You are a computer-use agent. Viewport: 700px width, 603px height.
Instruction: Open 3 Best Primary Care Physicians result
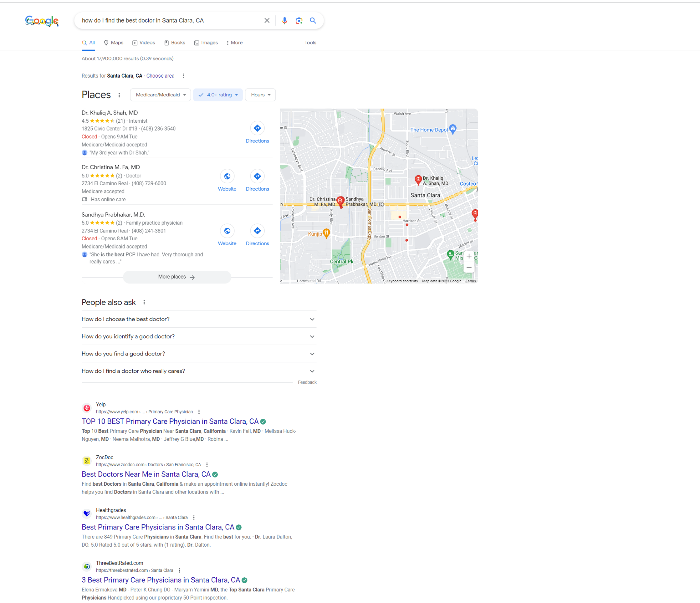(x=161, y=580)
